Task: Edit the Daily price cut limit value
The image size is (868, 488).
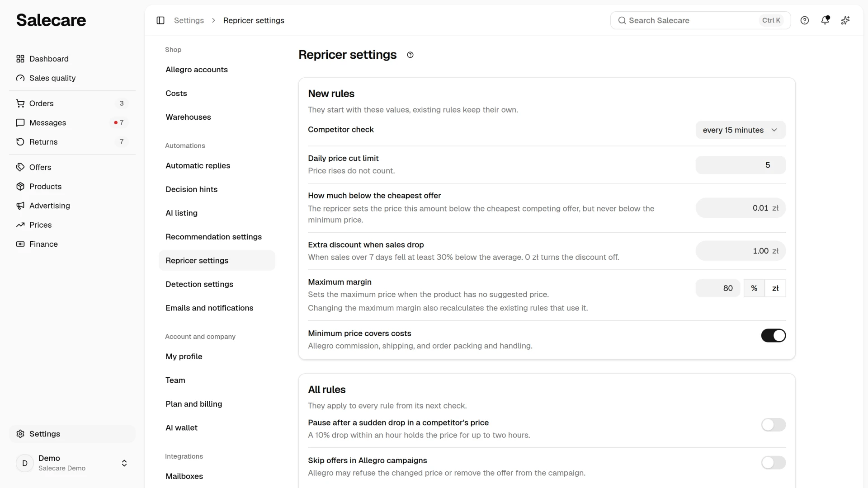Action: [741, 165]
